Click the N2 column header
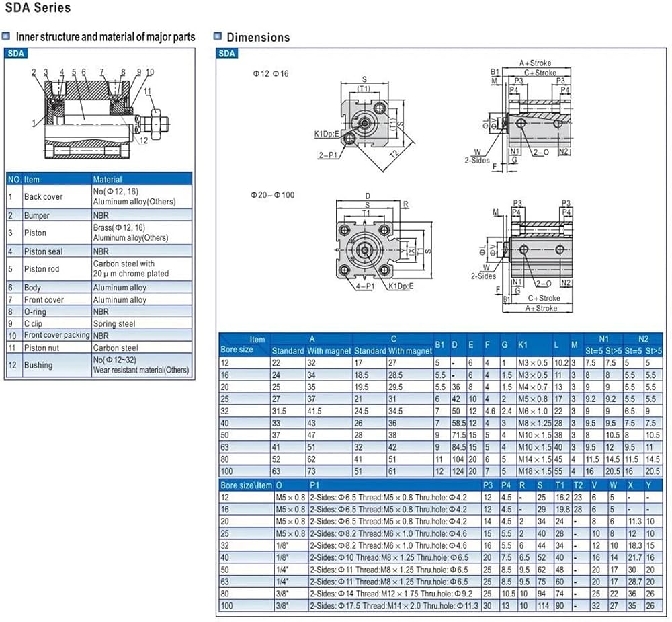This screenshot has width=672, height=622. [643, 338]
